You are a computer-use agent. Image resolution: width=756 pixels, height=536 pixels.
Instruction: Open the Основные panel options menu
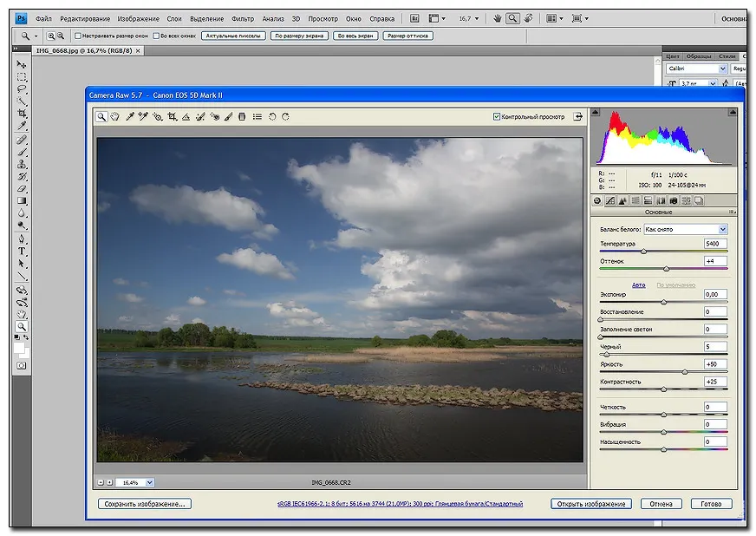[732, 212]
